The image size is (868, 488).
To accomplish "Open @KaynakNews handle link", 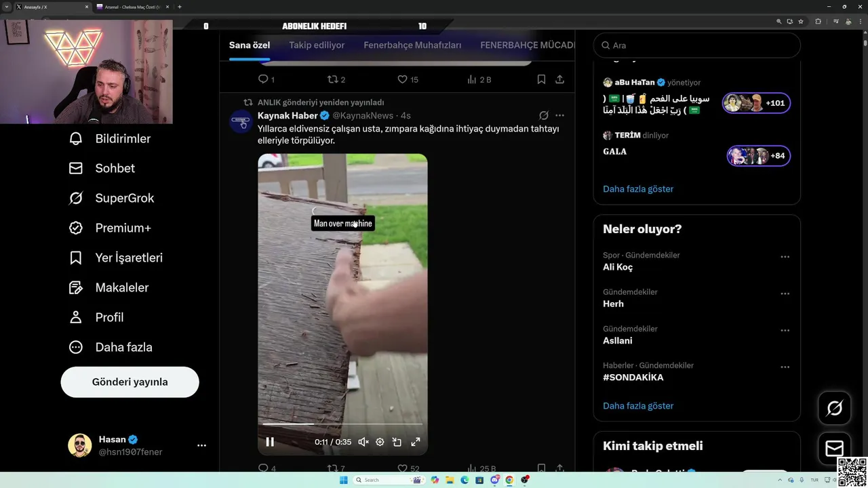I will click(362, 116).
